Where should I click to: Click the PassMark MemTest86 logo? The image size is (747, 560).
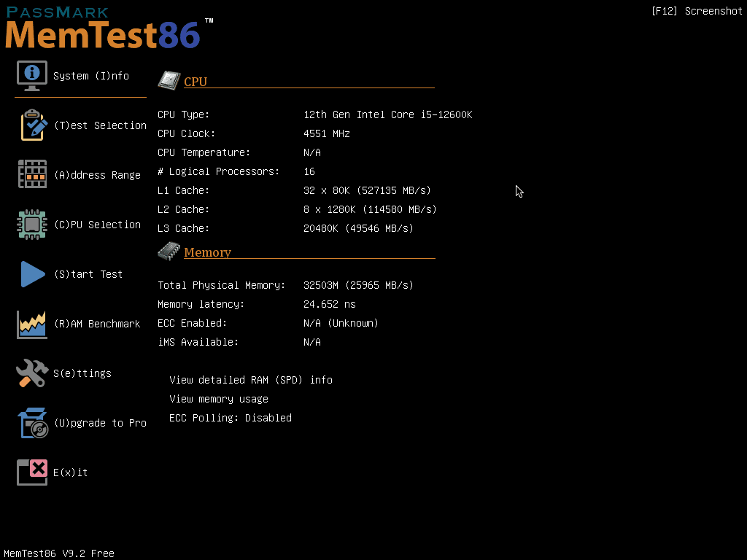109,28
